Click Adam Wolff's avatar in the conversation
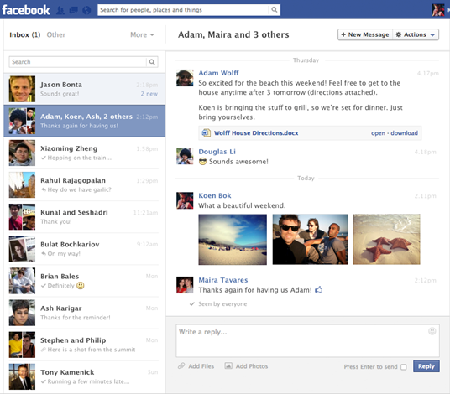Viewport: 450px width, 394px height. [x=185, y=78]
